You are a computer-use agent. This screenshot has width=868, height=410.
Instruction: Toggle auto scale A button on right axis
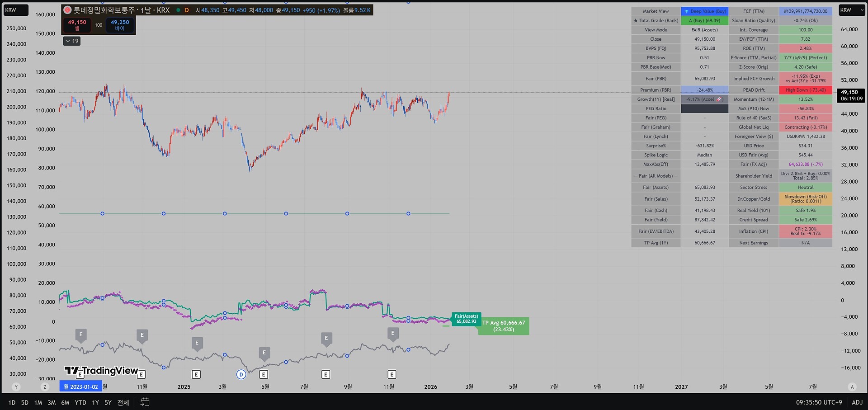coord(852,387)
